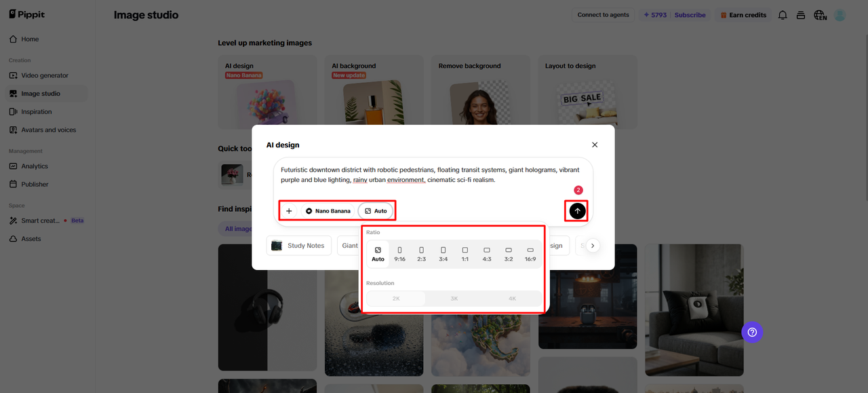This screenshot has width=868, height=393.
Task: Click the Subscribe link
Action: (x=690, y=15)
